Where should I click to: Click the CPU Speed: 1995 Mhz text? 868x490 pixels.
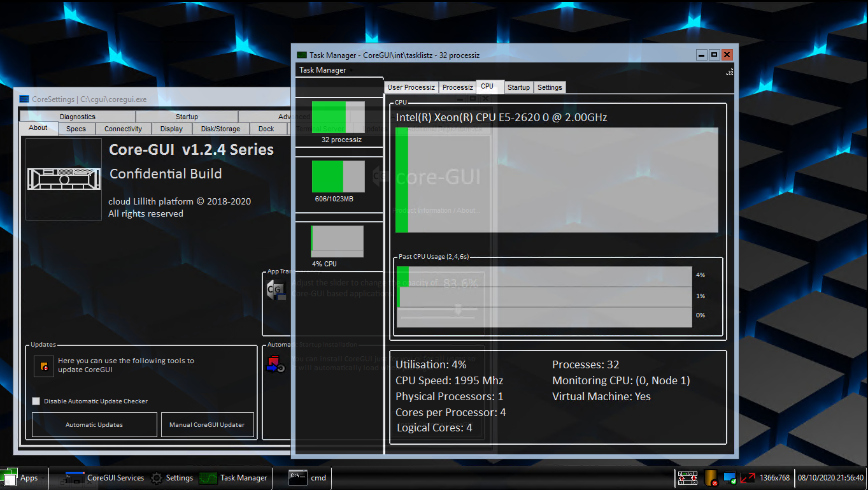[x=450, y=380]
